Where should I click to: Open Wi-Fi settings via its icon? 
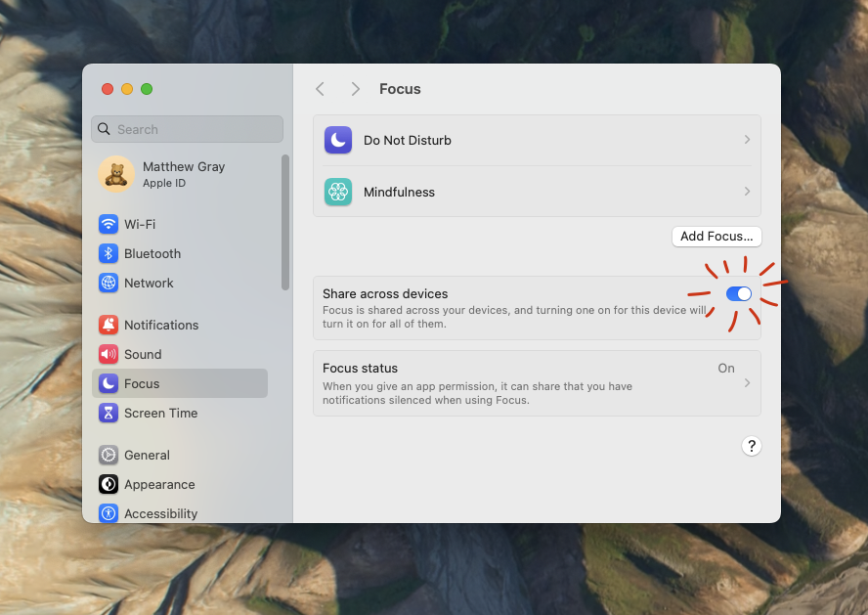[108, 224]
